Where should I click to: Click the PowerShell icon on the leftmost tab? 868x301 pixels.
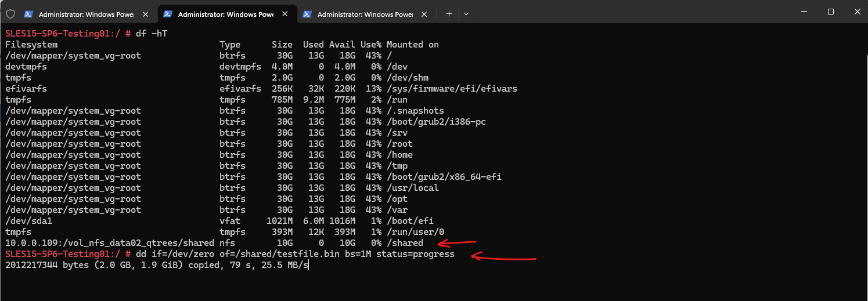[x=28, y=14]
